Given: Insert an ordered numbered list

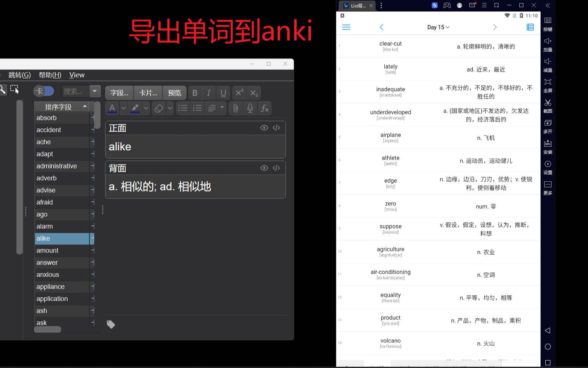Looking at the screenshot, I should 197,108.
